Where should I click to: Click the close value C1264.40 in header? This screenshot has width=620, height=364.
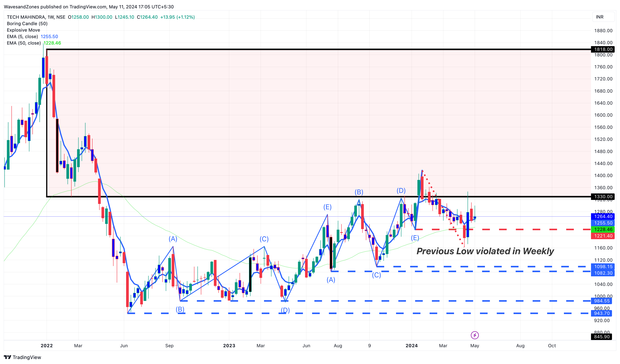[x=147, y=17]
